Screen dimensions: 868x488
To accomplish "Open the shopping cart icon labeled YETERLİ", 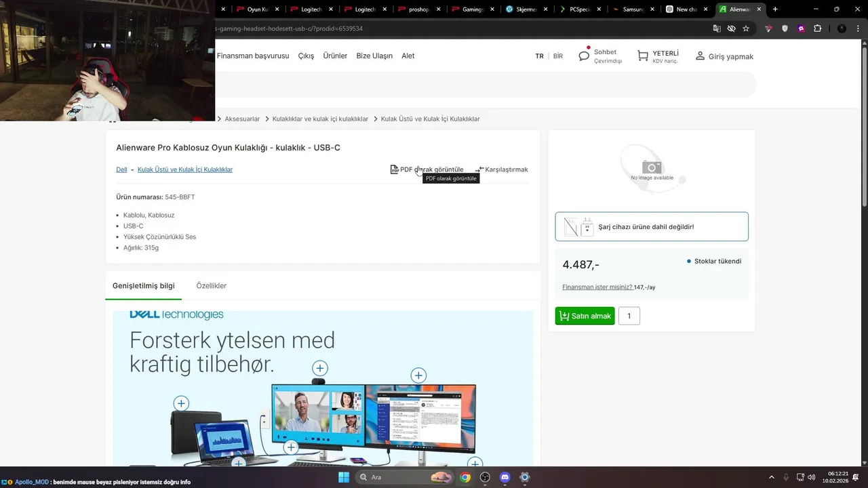I will [642, 56].
